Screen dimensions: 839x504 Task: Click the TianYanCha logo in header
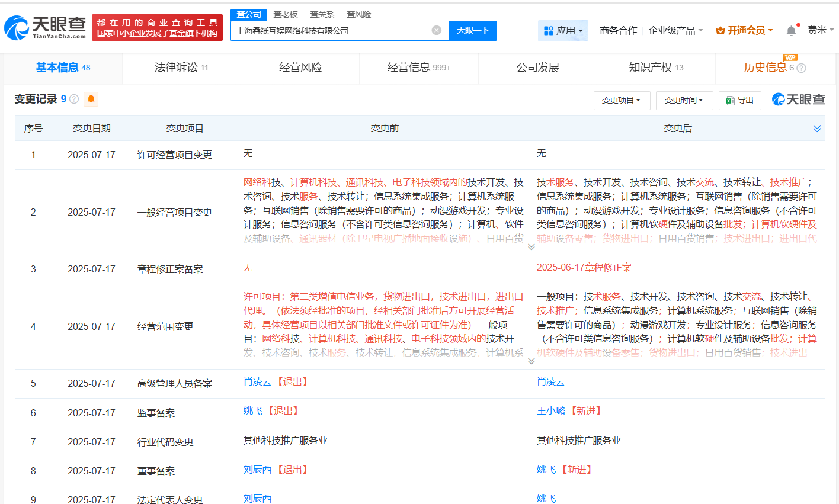(45, 27)
